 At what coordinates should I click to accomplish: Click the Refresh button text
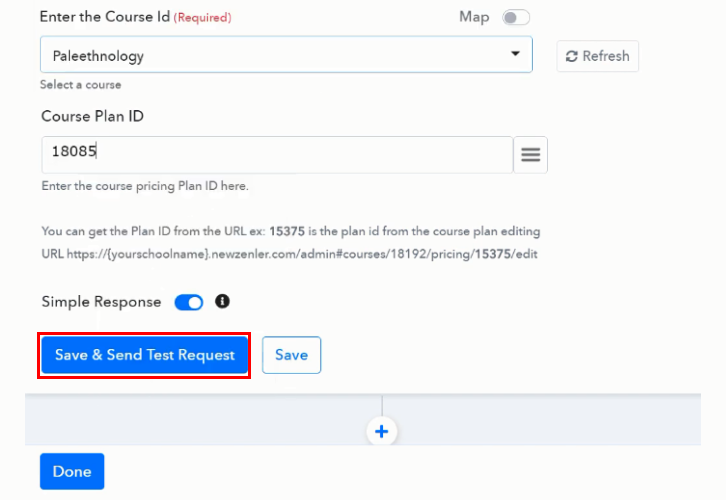coord(606,56)
